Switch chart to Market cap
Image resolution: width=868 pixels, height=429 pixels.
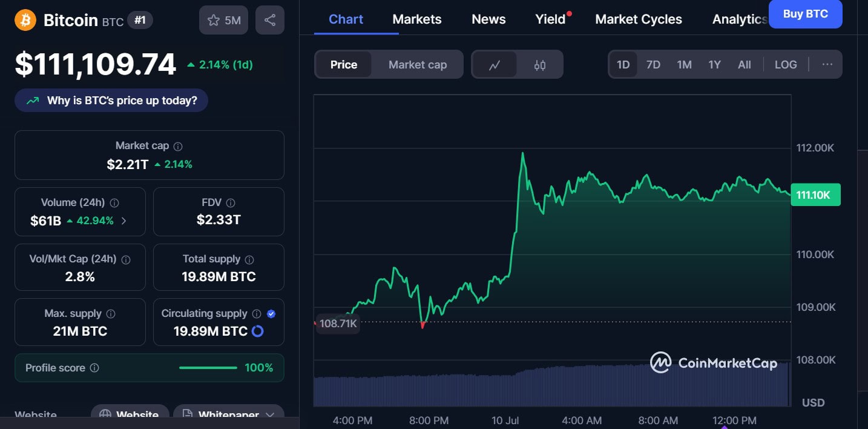point(418,65)
